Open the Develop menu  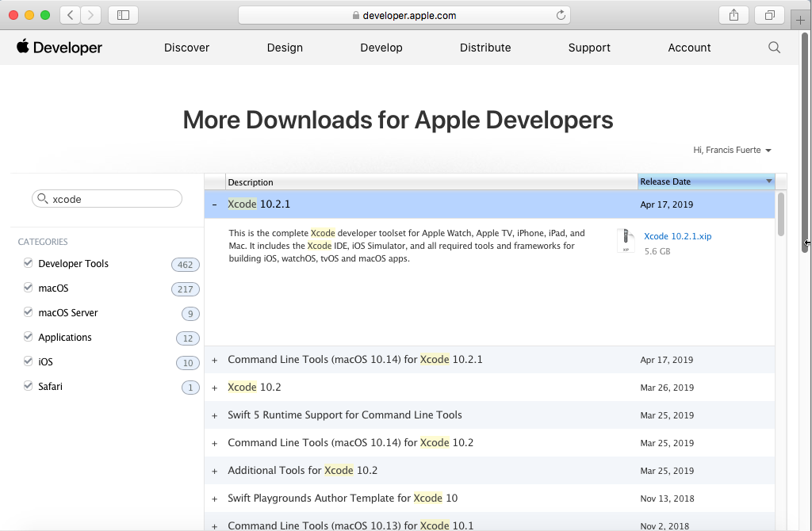click(381, 48)
